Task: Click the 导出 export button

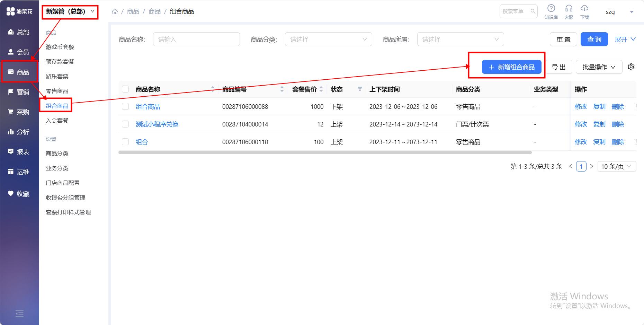Action: [558, 67]
